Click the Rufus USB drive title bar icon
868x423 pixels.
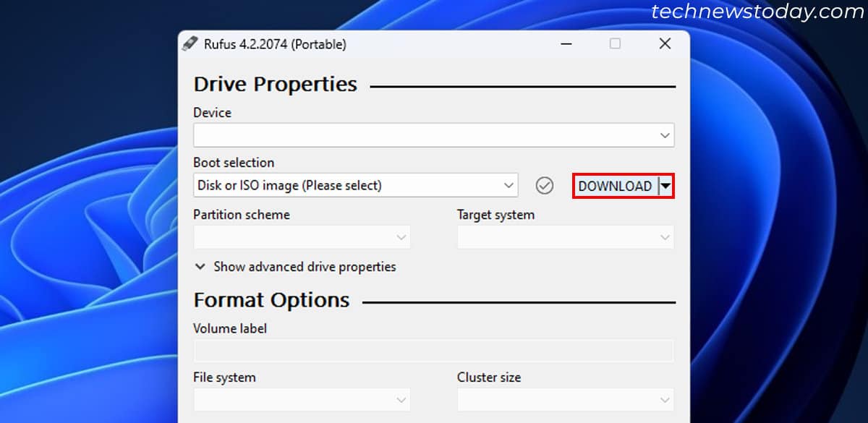pos(190,43)
